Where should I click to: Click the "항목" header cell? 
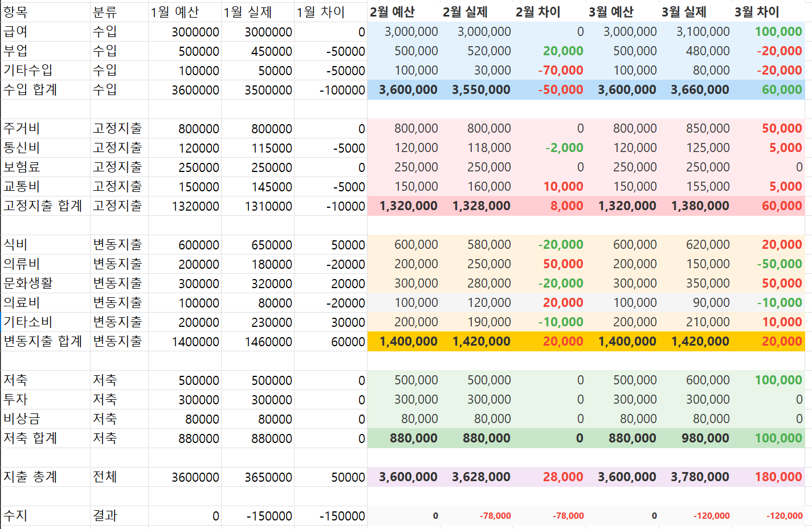coord(46,12)
